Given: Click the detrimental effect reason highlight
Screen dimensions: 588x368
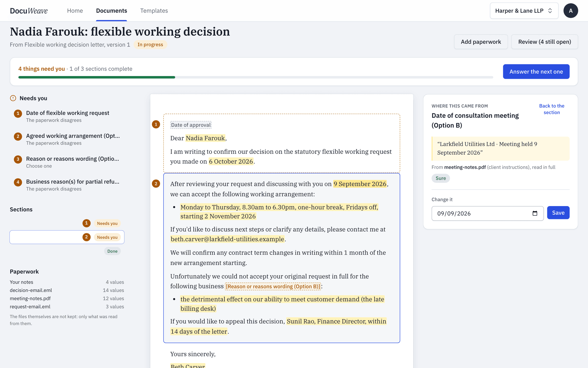Looking at the screenshot, I should tap(282, 304).
